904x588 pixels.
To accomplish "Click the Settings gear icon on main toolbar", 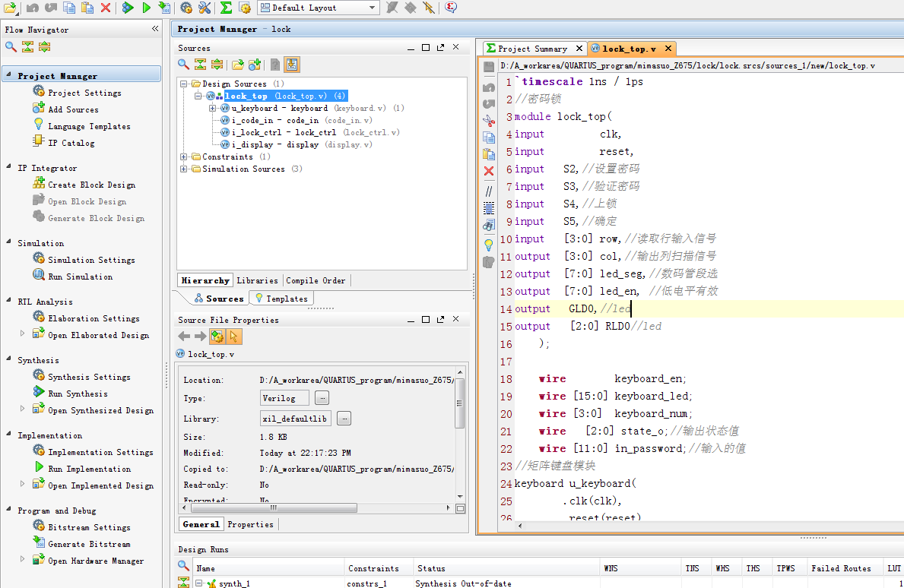I will click(186, 8).
